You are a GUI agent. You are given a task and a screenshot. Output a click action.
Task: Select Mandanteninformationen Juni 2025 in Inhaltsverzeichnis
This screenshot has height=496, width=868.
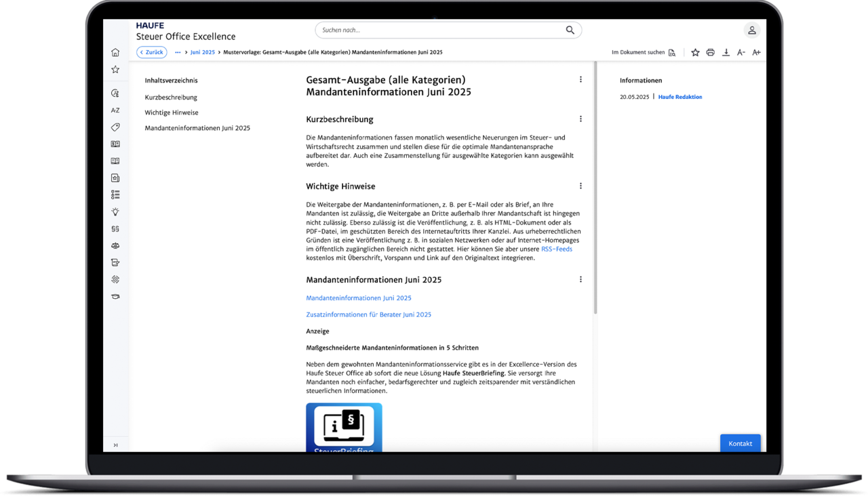(x=197, y=128)
